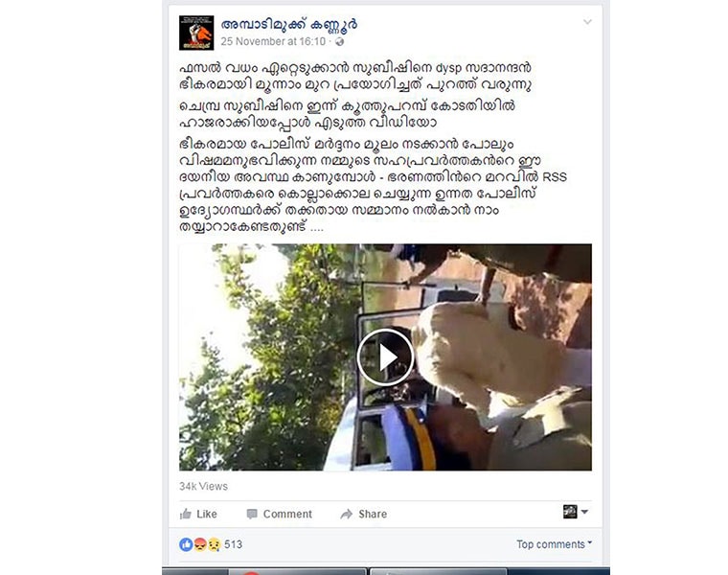This screenshot has width=728, height=575.
Task: Open the page's profile picture
Action: tap(196, 33)
